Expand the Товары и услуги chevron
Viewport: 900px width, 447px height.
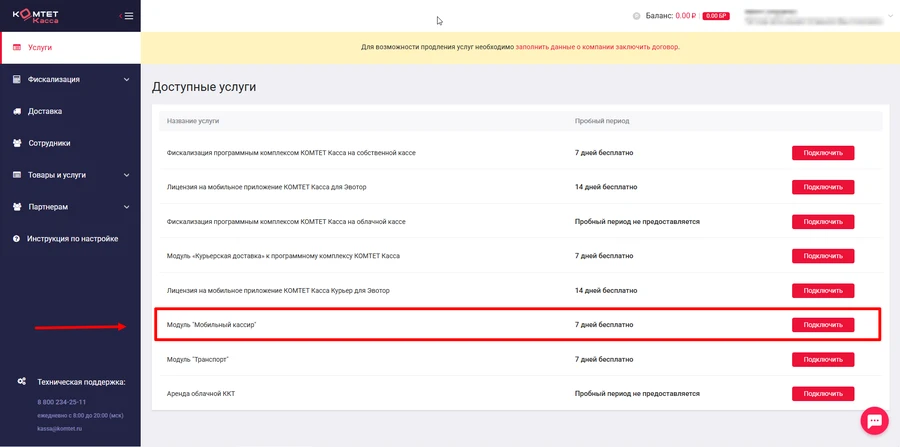(126, 175)
